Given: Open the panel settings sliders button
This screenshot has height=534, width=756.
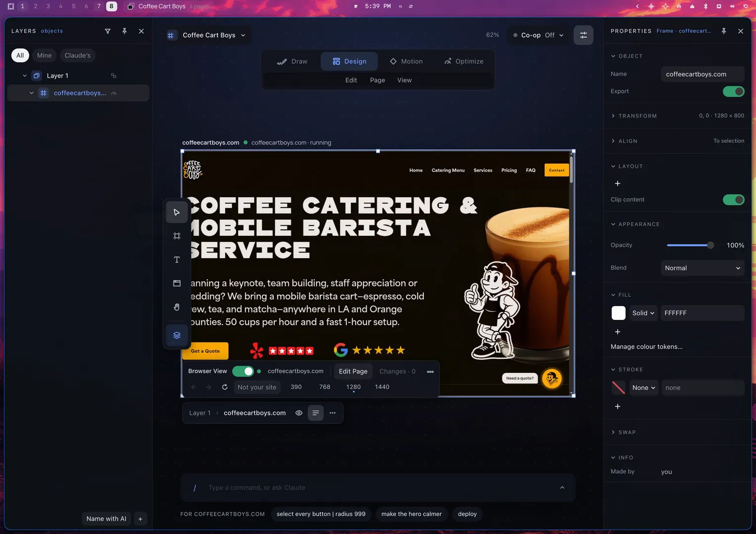Looking at the screenshot, I should pos(584,35).
